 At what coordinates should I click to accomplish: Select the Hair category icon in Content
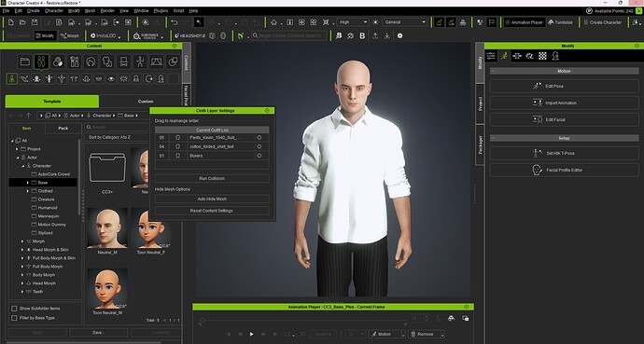(91, 62)
